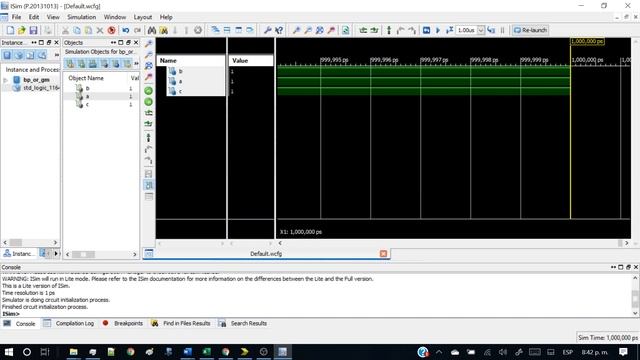Float the Instances panel
Viewport: 640px width, 360px height.
[x=49, y=42]
